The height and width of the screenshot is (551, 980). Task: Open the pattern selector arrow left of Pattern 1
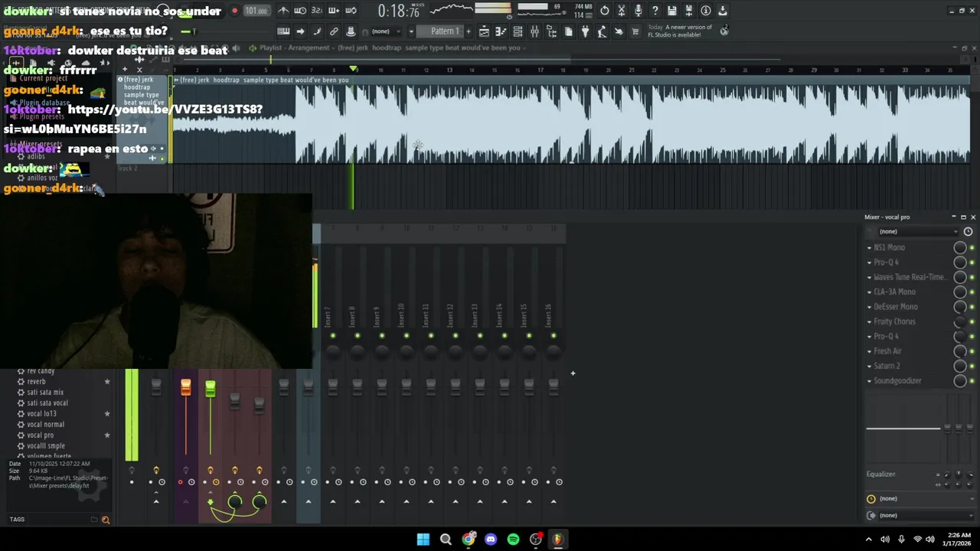tap(411, 31)
